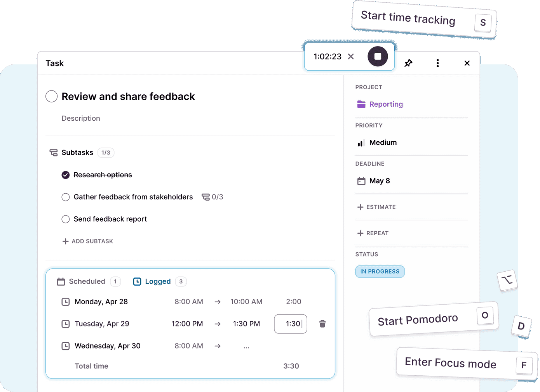Screen dimensions: 540x392
Task: Uncheck the completed Research options subtask
Action: (66, 175)
